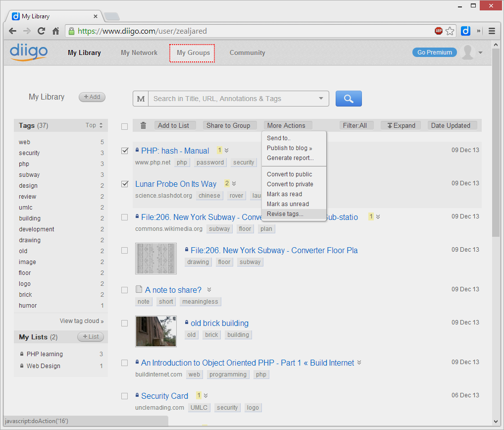Click annotation count badge on Lunar Probe
The height and width of the screenshot is (430, 504).
(227, 183)
